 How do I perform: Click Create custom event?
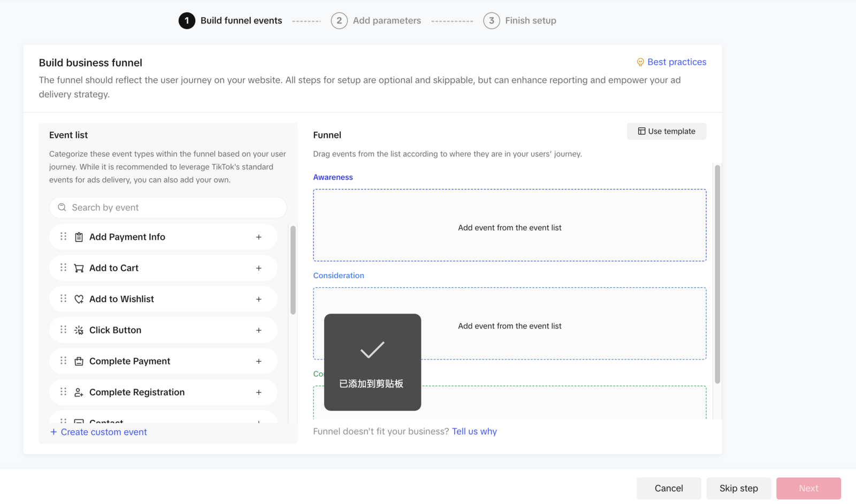tap(98, 432)
